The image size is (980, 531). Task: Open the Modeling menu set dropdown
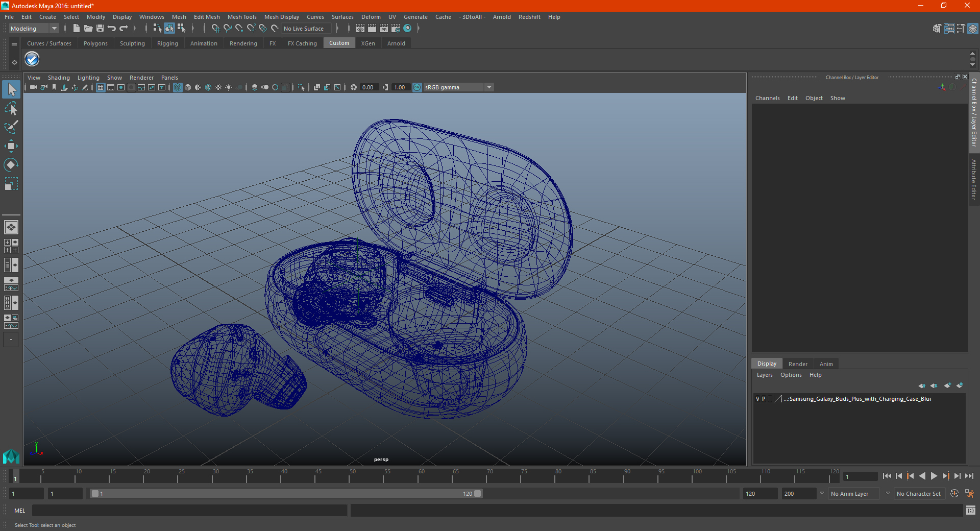(34, 29)
